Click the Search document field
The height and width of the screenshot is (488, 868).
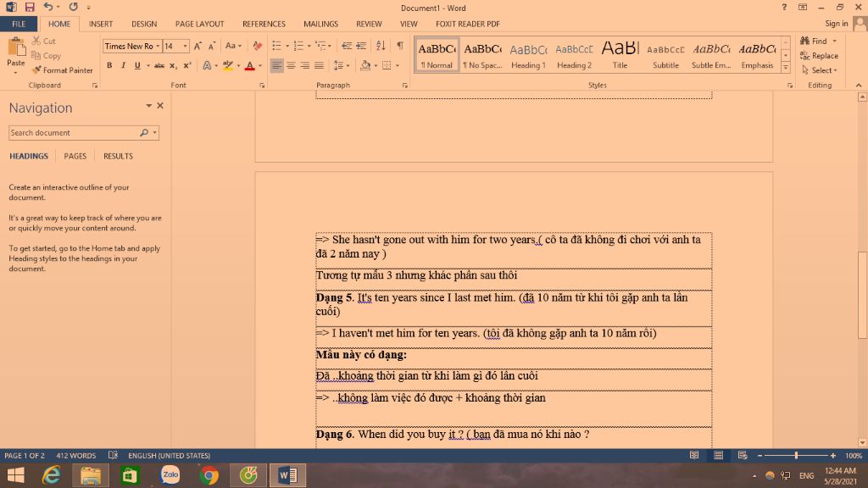coord(74,133)
